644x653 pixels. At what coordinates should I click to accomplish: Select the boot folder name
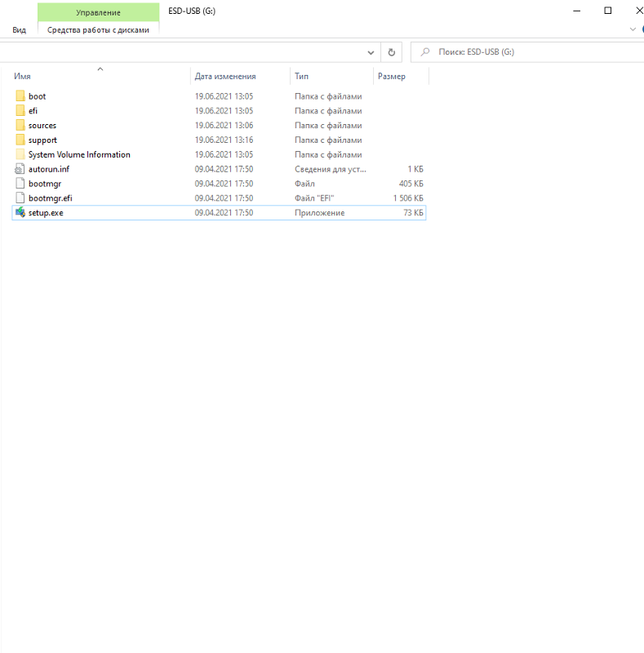pos(37,96)
